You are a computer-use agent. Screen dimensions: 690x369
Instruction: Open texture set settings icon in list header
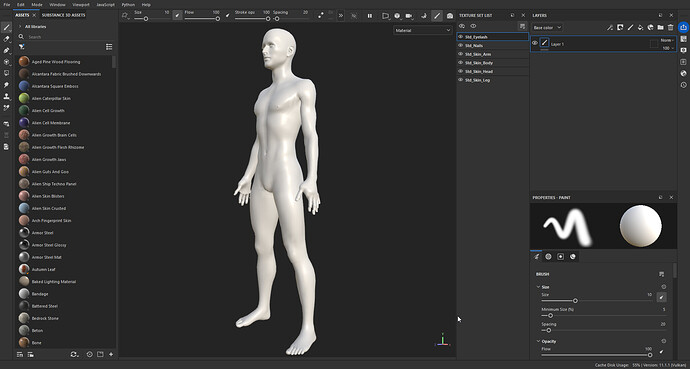(x=522, y=26)
